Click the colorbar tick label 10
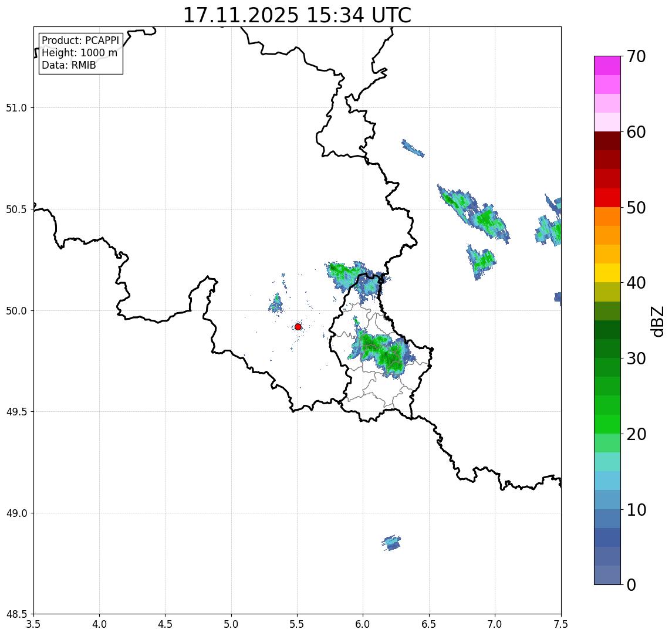Image resolution: width=672 pixels, height=636 pixels. [636, 510]
